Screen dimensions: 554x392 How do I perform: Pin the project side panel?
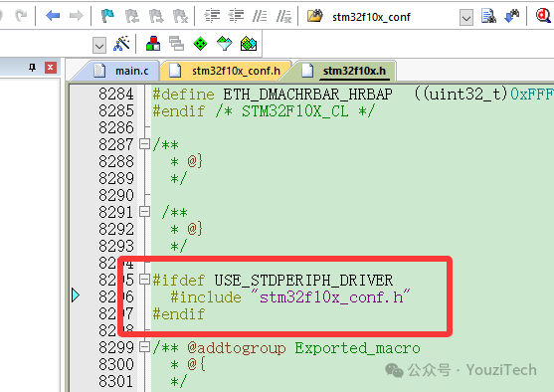click(x=33, y=68)
